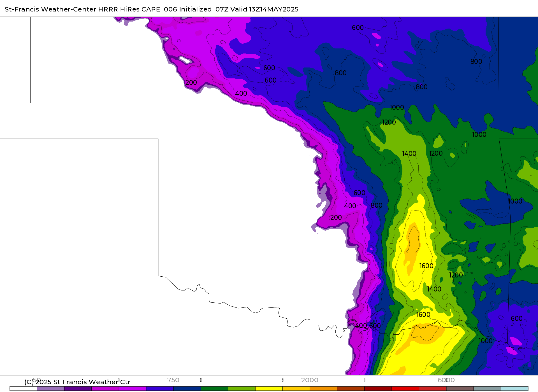Click the dark purple legend swatch
The width and height of the screenshot is (538, 392).
(x=78, y=389)
